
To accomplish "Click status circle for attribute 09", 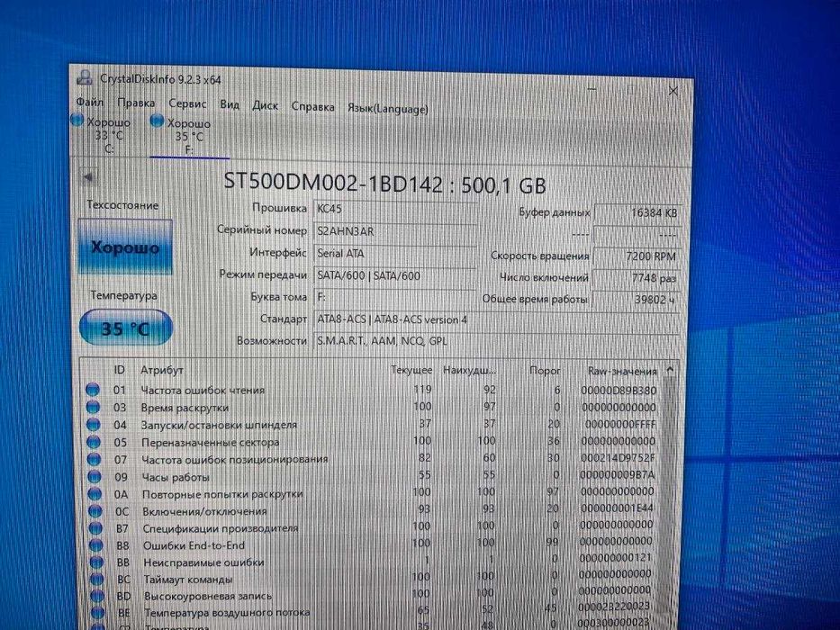I will click(95, 476).
